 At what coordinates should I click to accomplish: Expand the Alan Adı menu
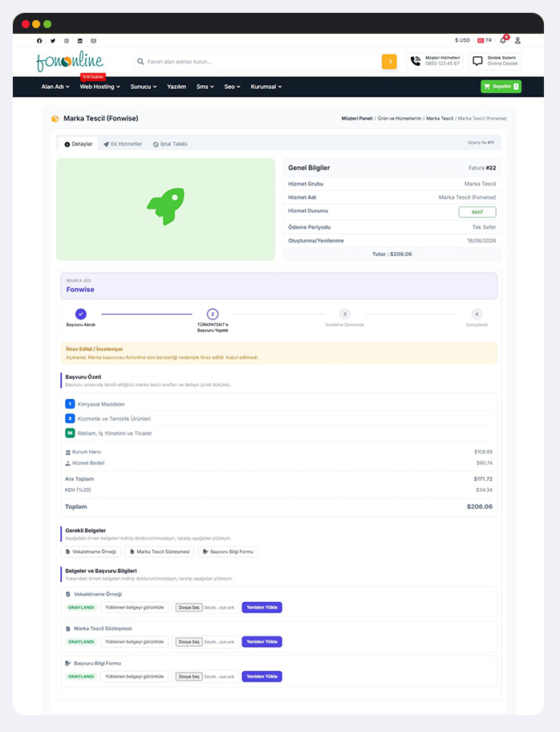[x=55, y=87]
